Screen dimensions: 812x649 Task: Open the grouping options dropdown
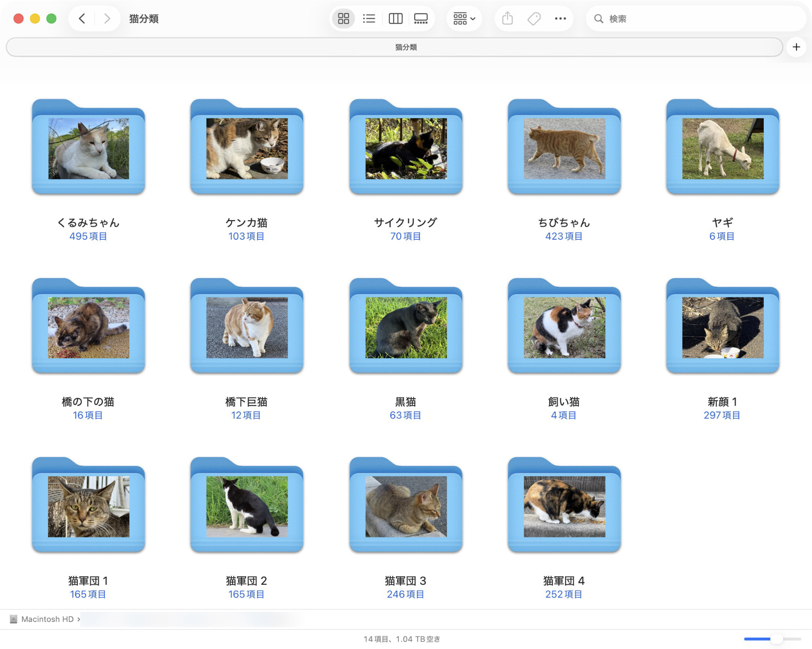(464, 19)
